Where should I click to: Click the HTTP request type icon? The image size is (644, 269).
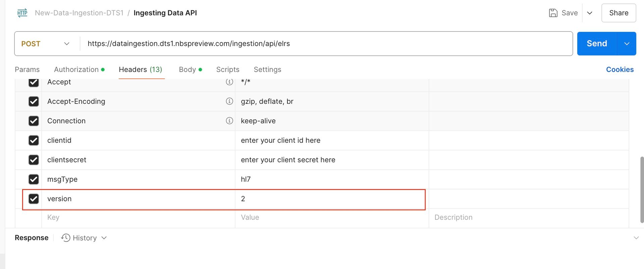coord(22,13)
